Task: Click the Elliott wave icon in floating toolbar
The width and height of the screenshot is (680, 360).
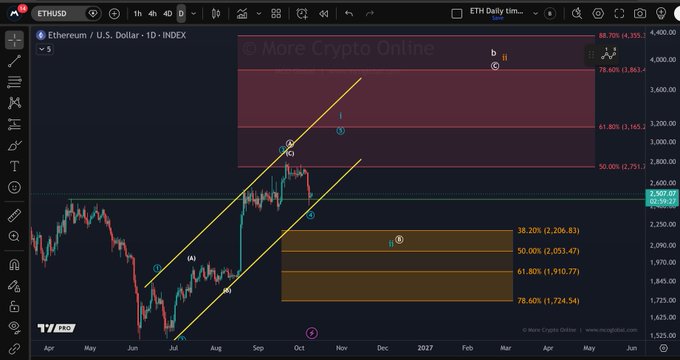Action: pyautogui.click(x=608, y=54)
